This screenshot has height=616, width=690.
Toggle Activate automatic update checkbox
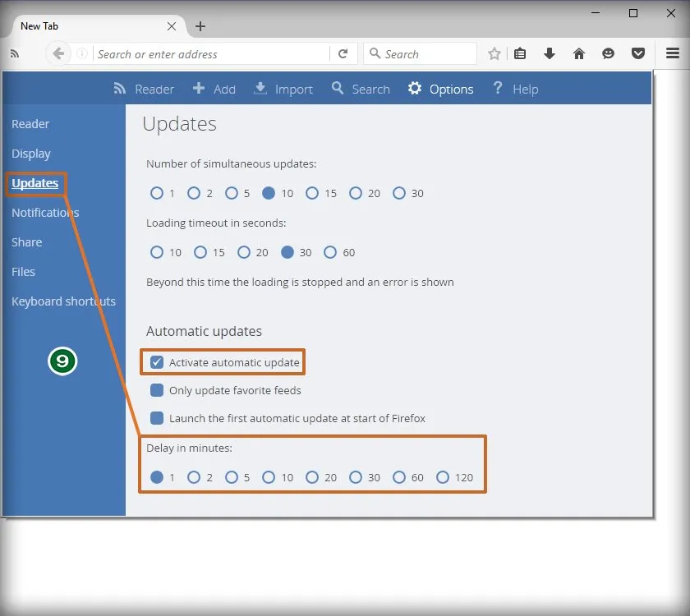(x=157, y=362)
